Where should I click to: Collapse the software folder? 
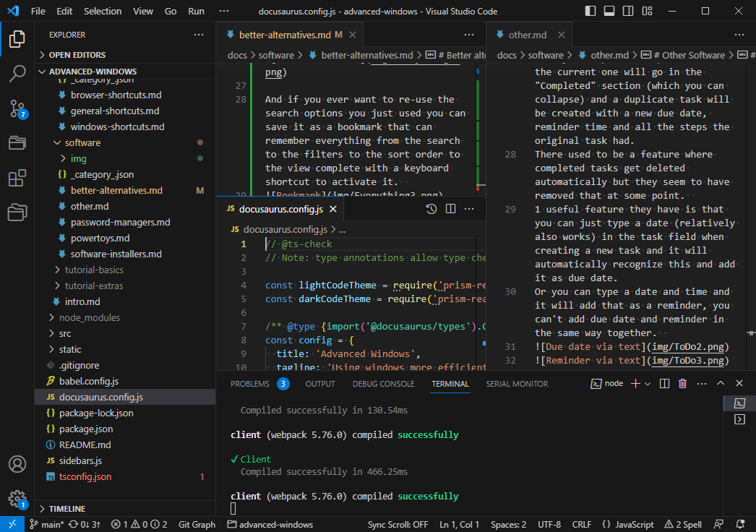[x=125, y=143]
